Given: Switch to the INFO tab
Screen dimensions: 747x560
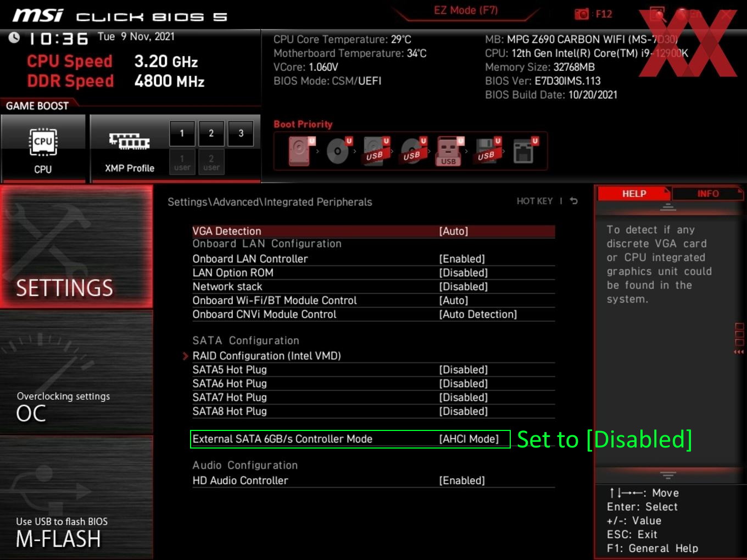Looking at the screenshot, I should [707, 194].
